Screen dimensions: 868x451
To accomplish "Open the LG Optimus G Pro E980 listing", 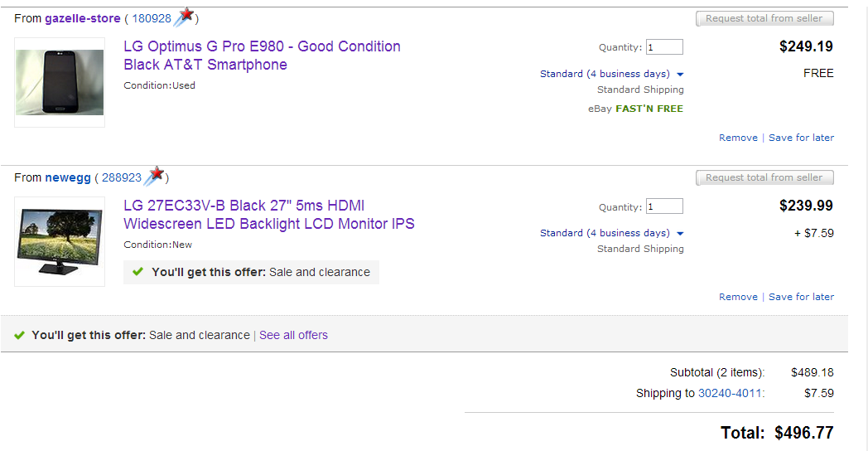I will [x=262, y=56].
